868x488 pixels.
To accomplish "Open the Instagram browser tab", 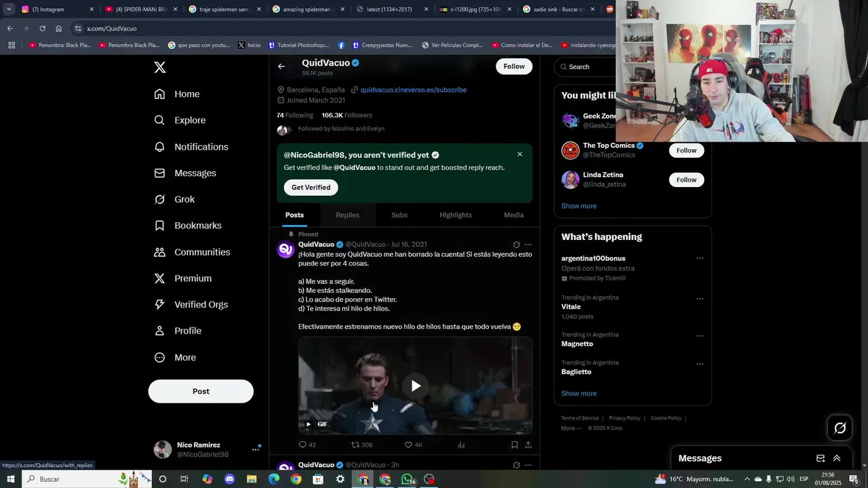I will point(58,9).
